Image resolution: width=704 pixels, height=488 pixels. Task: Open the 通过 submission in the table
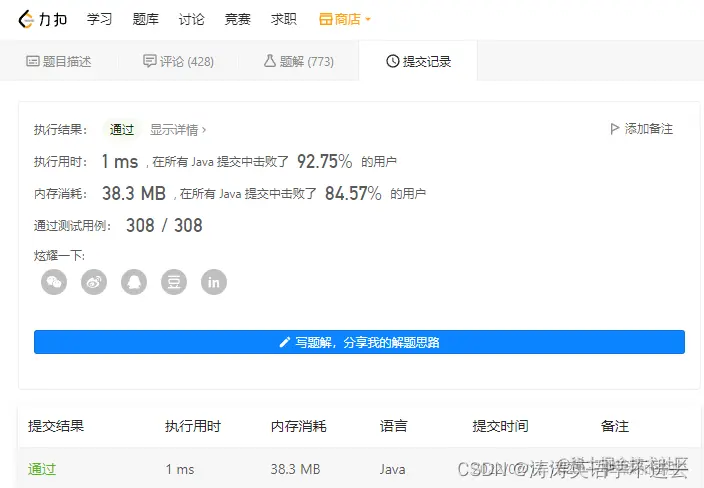tap(42, 469)
